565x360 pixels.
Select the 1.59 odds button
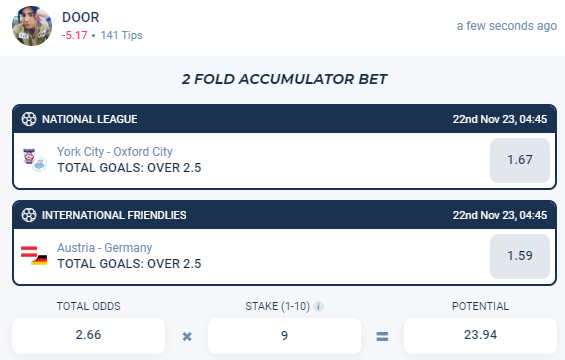pos(520,256)
